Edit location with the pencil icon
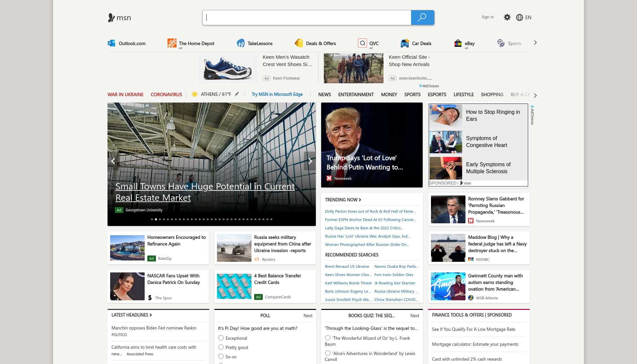This screenshot has height=364, width=637. click(237, 94)
